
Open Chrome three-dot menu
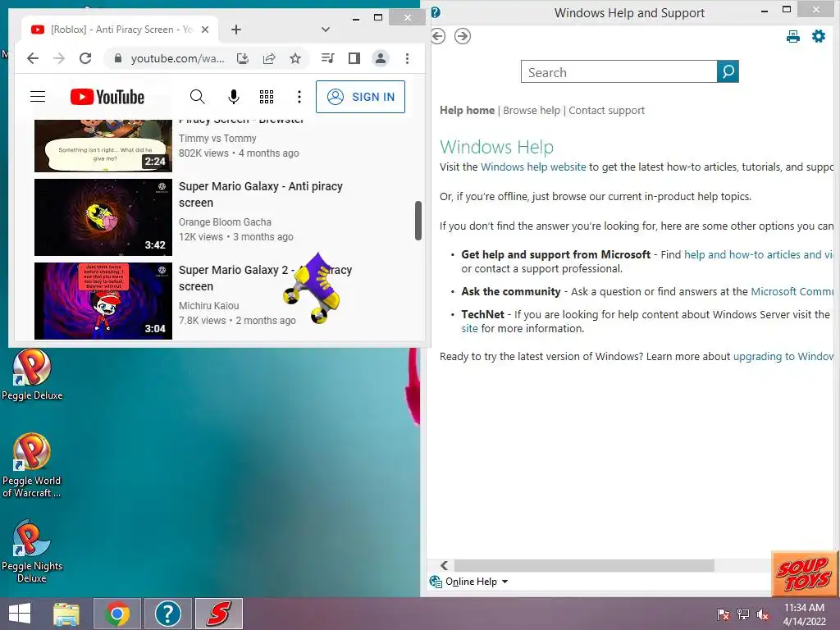tap(407, 58)
